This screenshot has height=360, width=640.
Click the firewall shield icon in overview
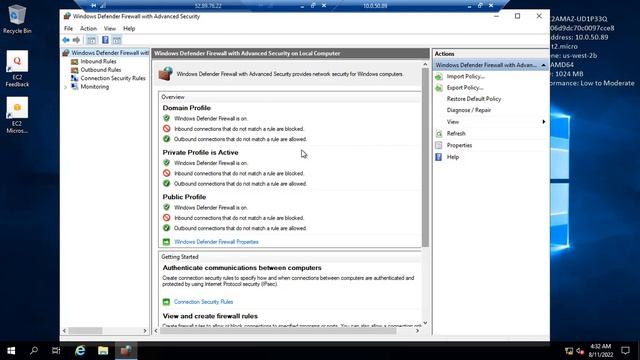pos(166,74)
